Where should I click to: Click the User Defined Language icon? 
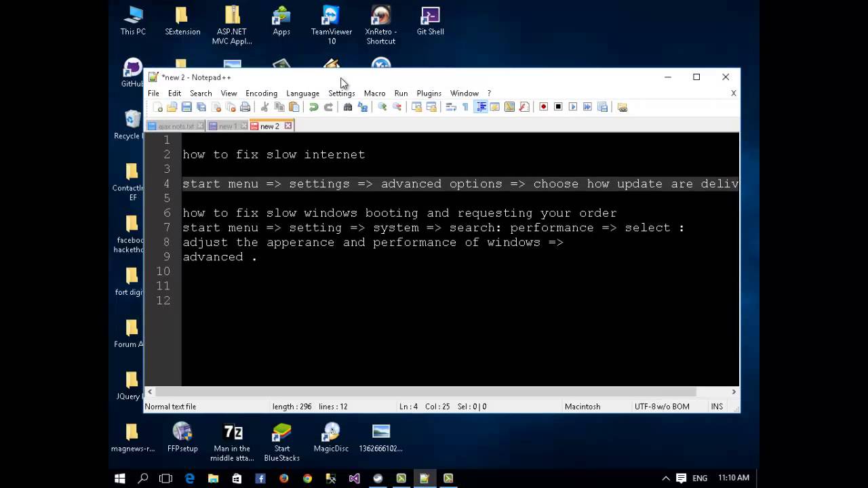495,107
